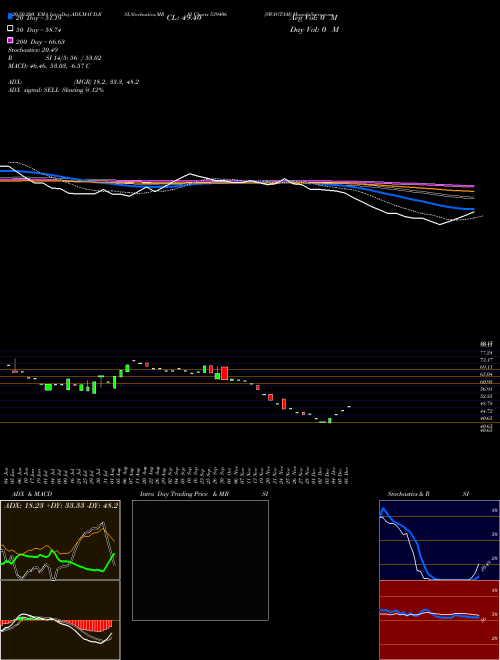
Task: Click the 'Day Vol: 0 M' text
Action: [314, 30]
